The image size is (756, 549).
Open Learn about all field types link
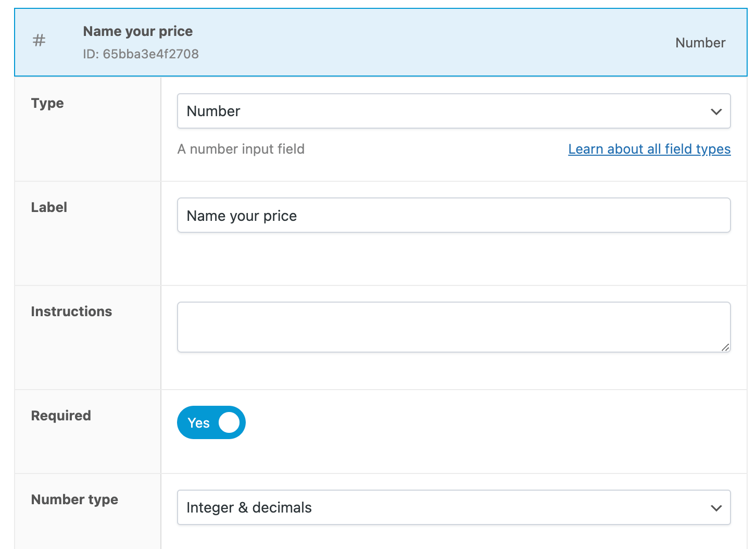click(x=649, y=149)
